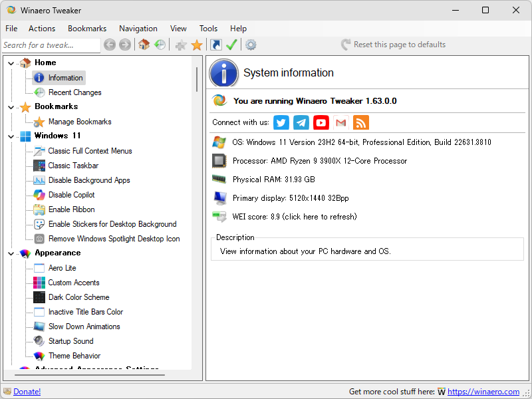Click the YouTube channel icon
This screenshot has width=532, height=399.
coord(321,122)
